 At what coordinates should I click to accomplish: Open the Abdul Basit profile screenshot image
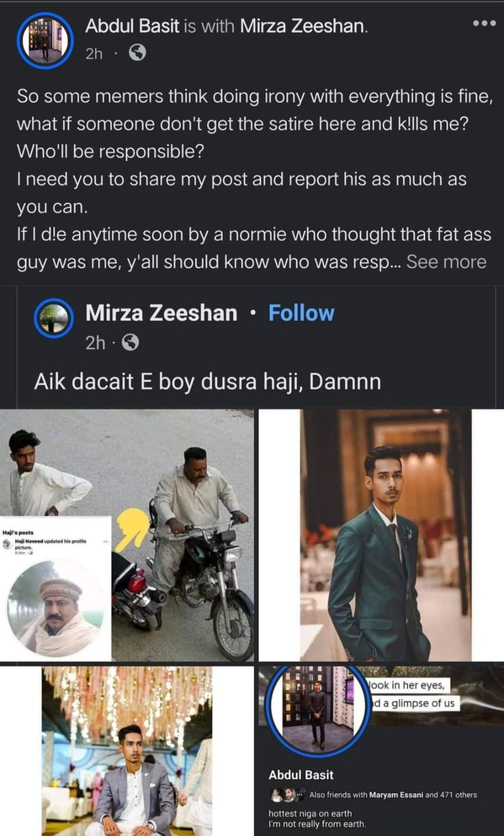(381, 751)
